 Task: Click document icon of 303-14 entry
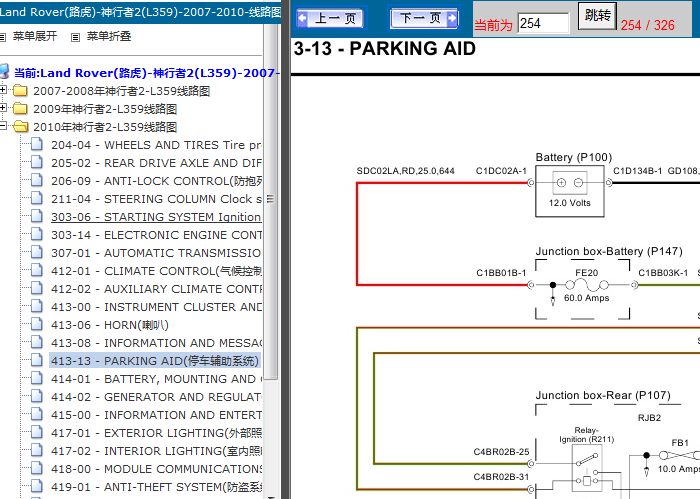click(37, 234)
